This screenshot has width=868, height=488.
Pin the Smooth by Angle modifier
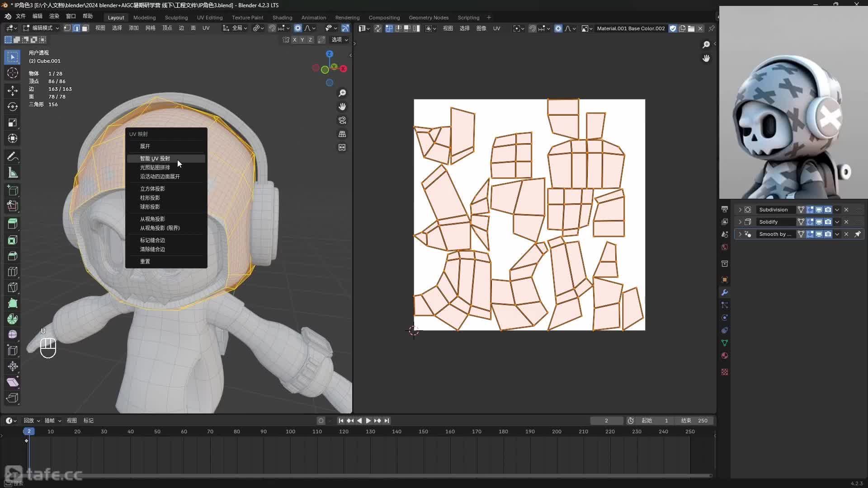[x=858, y=234]
